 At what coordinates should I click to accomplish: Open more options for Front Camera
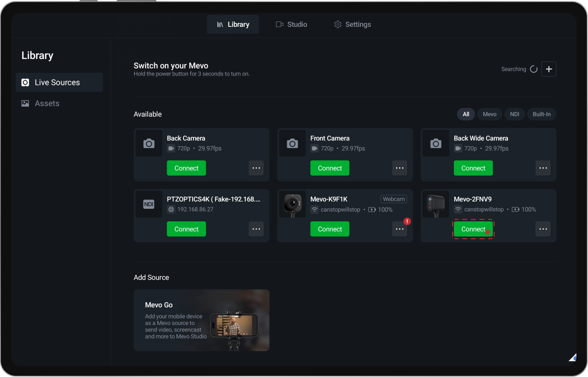click(399, 168)
